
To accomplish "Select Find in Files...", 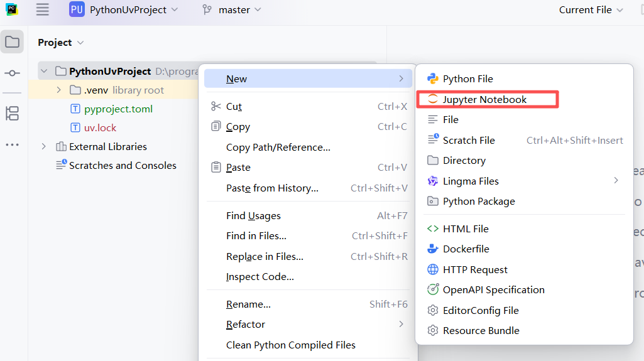I will pos(308,235).
